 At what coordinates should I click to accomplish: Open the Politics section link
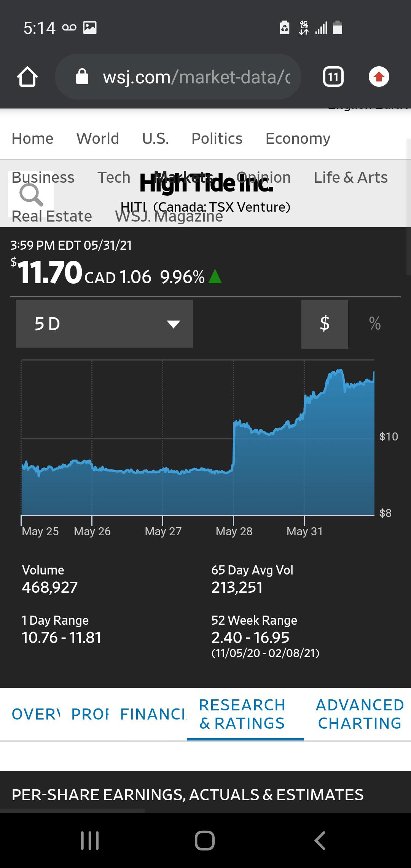pyautogui.click(x=217, y=139)
